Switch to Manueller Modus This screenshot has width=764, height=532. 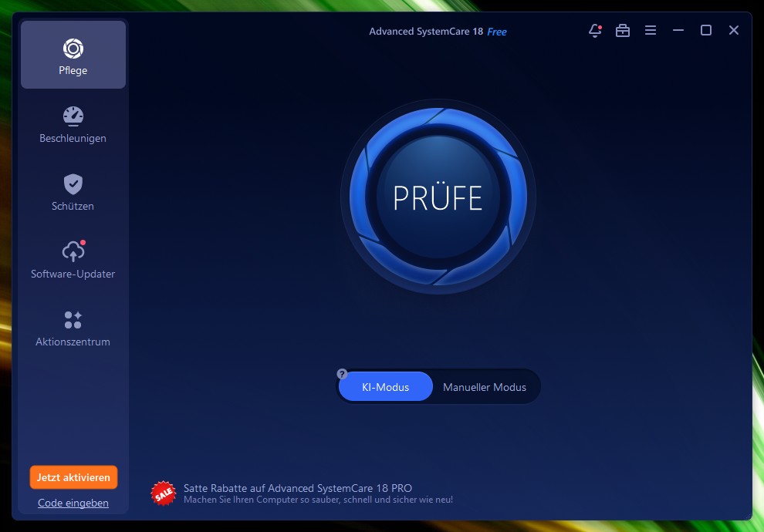485,387
